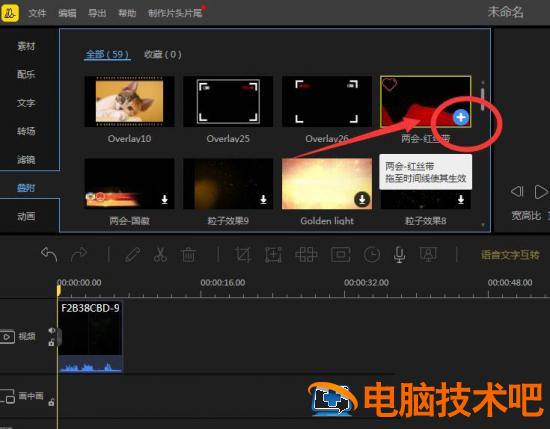Select the 粒子效果9 thumbnail

pos(228,183)
